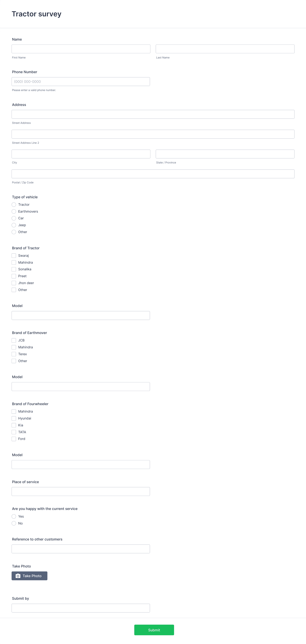Screen dimensions: 306x644
Task: Select the Tractor vehicle type
Action: coord(14,204)
